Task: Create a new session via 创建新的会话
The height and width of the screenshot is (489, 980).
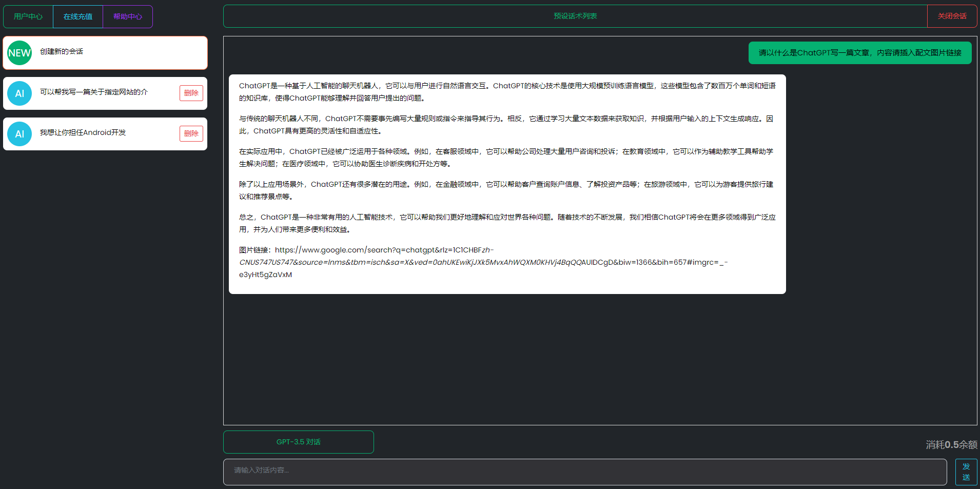Action: [x=105, y=53]
